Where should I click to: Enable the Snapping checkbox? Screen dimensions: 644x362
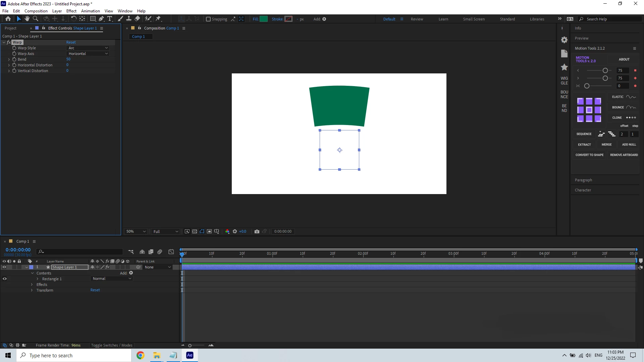[x=208, y=19]
